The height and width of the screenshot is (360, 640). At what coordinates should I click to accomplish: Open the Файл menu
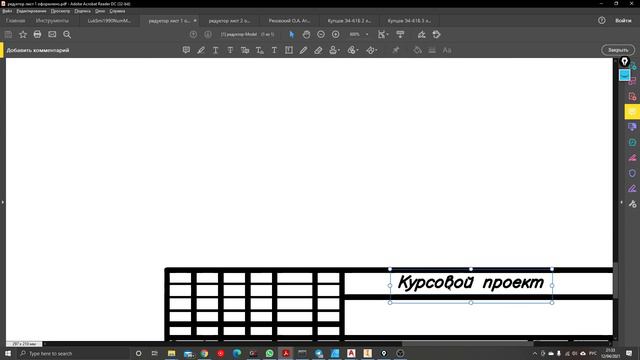[7, 11]
